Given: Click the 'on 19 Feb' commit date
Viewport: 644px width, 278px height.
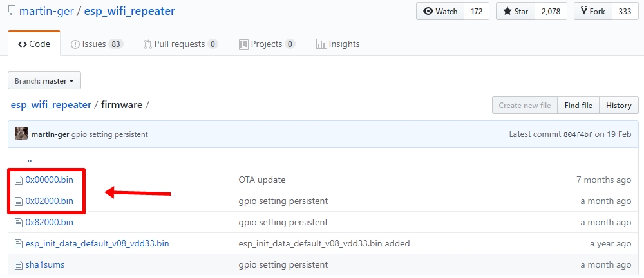Looking at the screenshot, I should coord(613,134).
